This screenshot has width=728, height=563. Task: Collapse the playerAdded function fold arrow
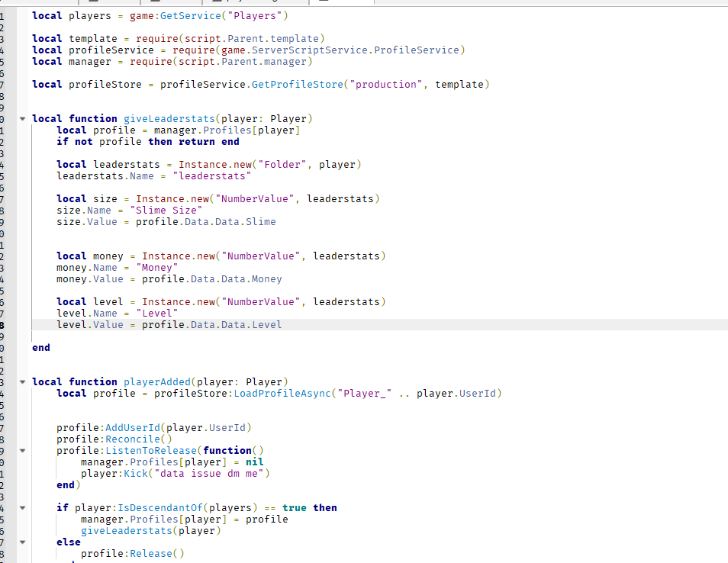[x=23, y=381]
